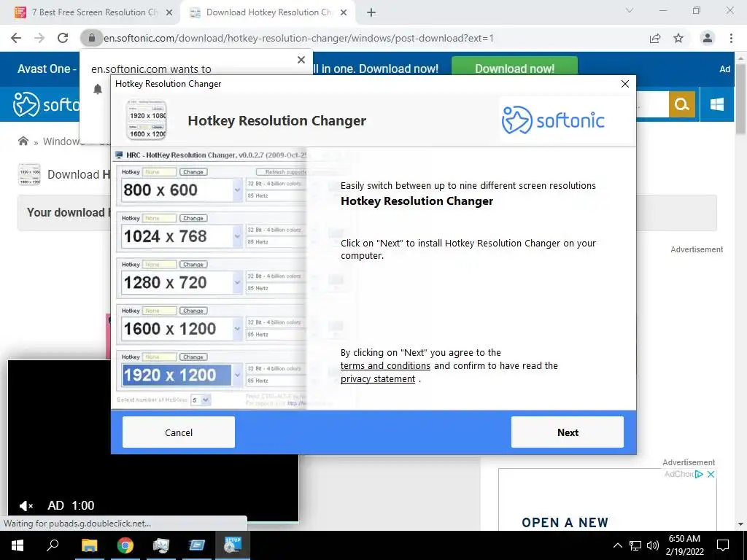Reload the current page
Screen dimensions: 747x560
[63, 38]
